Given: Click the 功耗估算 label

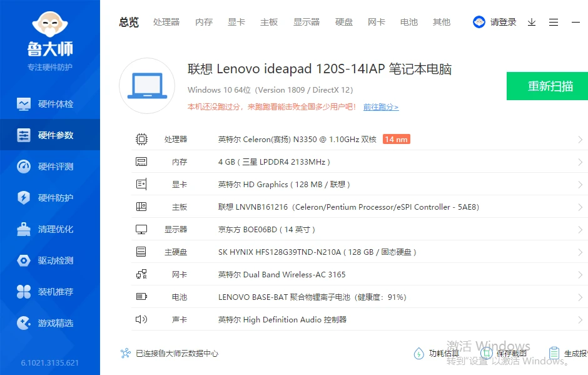Looking at the screenshot, I should tap(444, 353).
